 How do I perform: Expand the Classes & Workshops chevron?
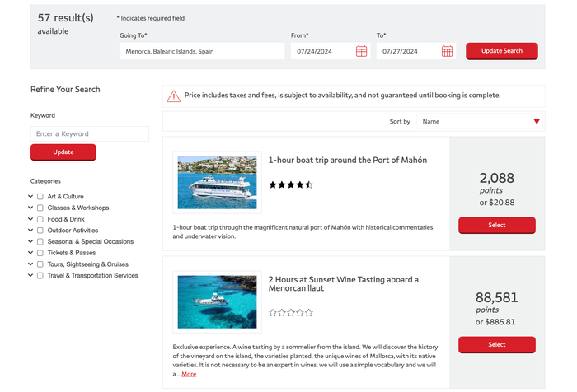click(30, 208)
